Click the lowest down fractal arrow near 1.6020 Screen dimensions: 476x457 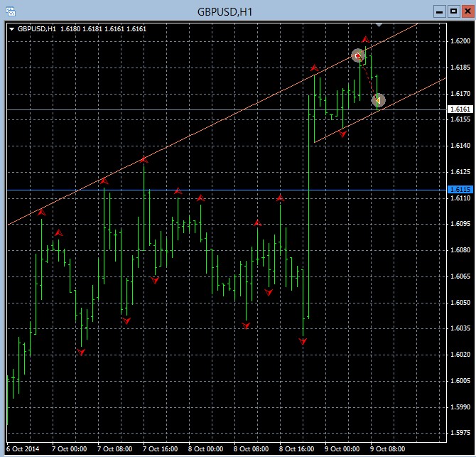81,352
